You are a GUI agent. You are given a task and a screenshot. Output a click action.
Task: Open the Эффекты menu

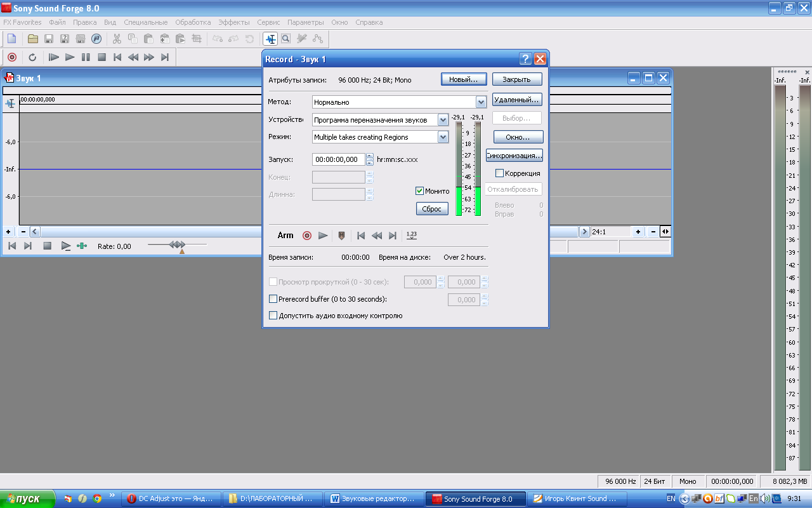click(234, 22)
